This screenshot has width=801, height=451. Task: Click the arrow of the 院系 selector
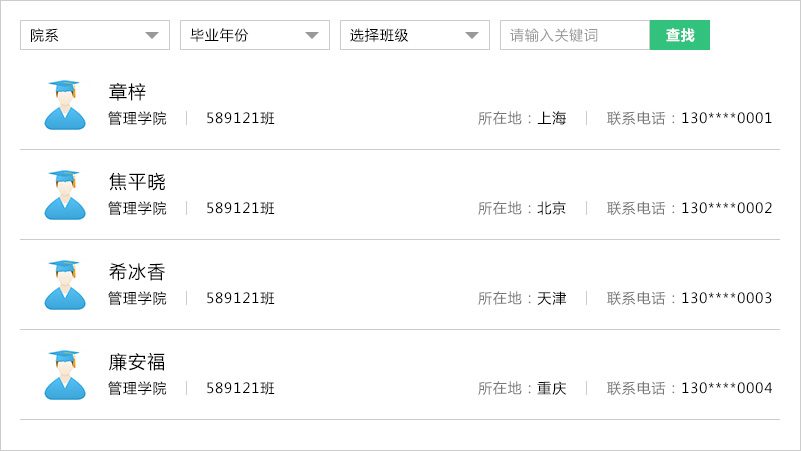[x=152, y=35]
